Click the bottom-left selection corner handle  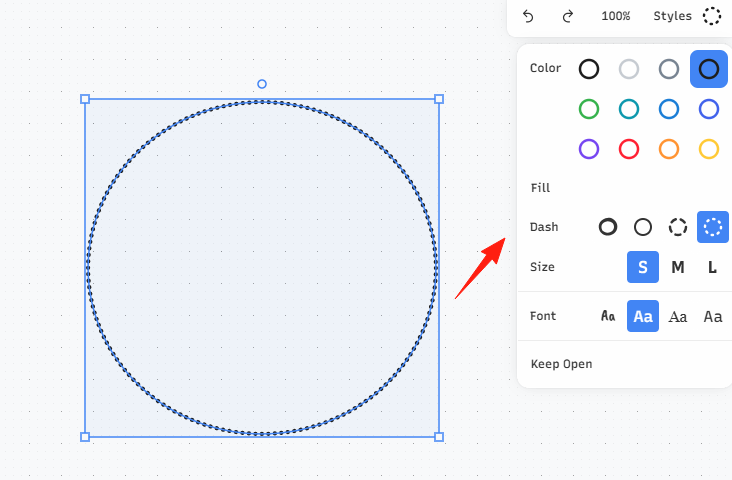point(85,437)
